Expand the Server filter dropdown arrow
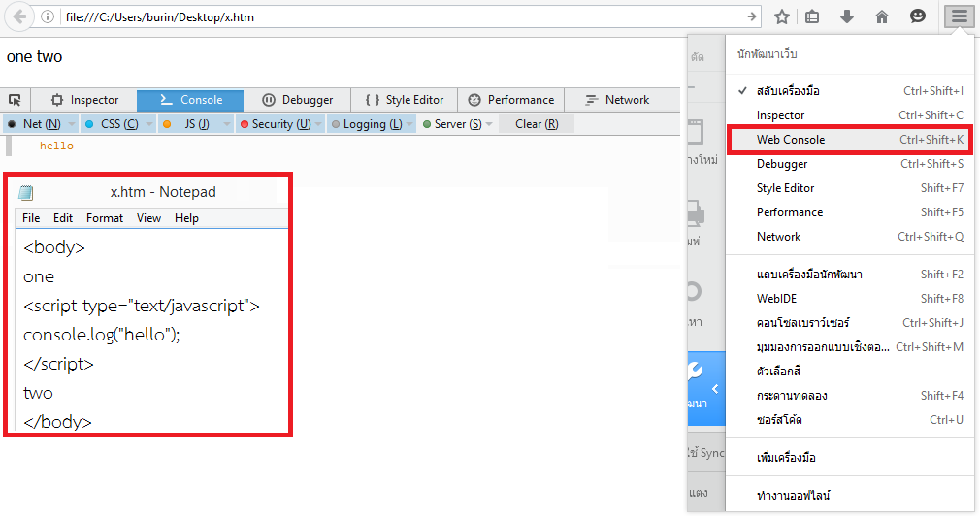Viewport: 980px width, 518px height. click(490, 124)
